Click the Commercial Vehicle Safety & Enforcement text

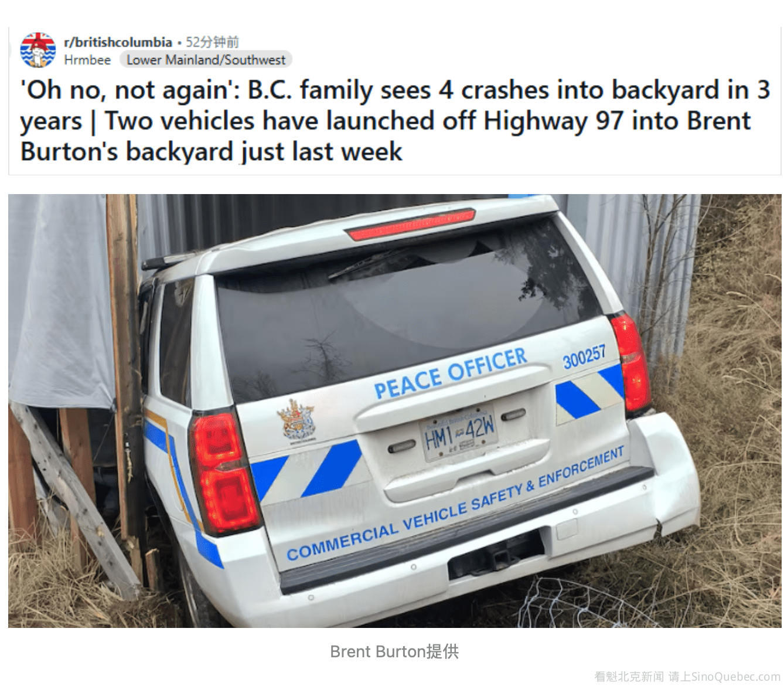455,504
